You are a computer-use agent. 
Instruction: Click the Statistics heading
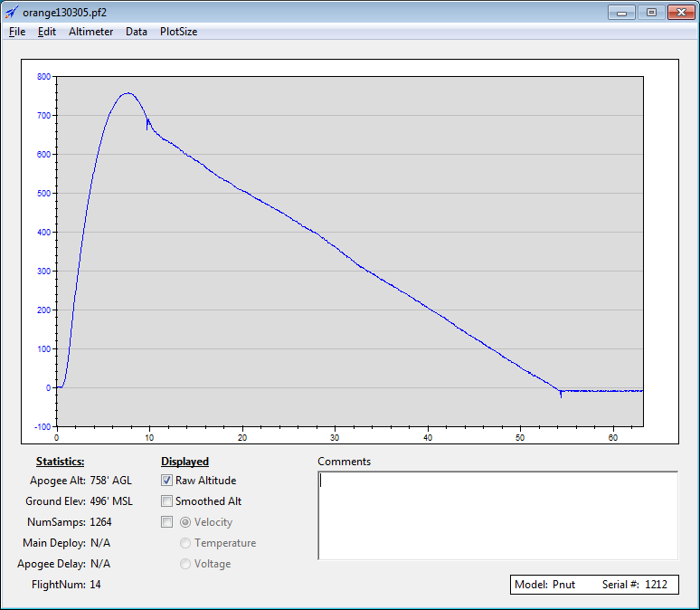(x=61, y=462)
